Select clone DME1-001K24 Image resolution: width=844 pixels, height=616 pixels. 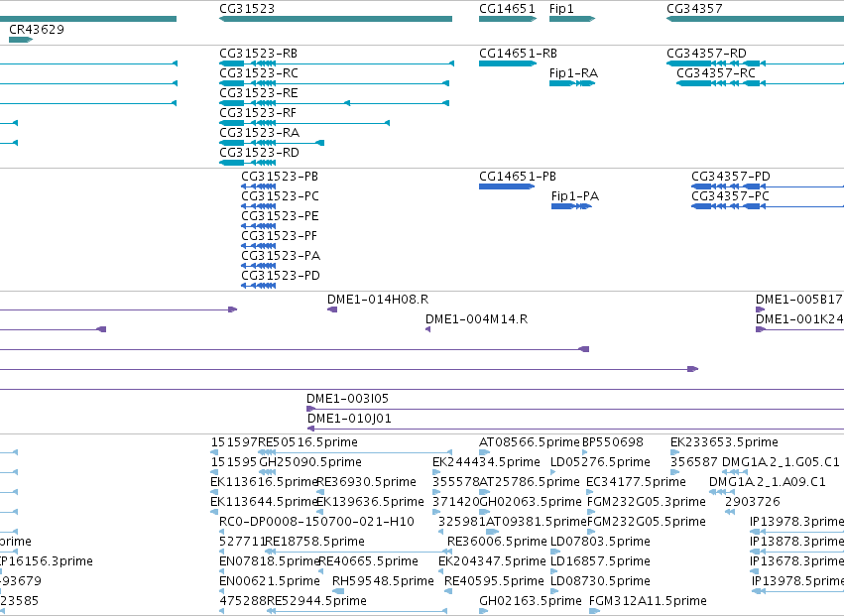pyautogui.click(x=799, y=319)
